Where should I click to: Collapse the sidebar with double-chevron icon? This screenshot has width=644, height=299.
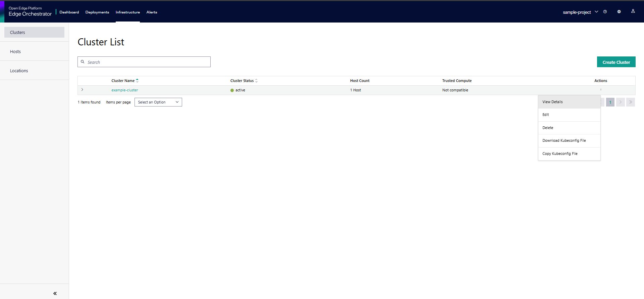coord(55,293)
